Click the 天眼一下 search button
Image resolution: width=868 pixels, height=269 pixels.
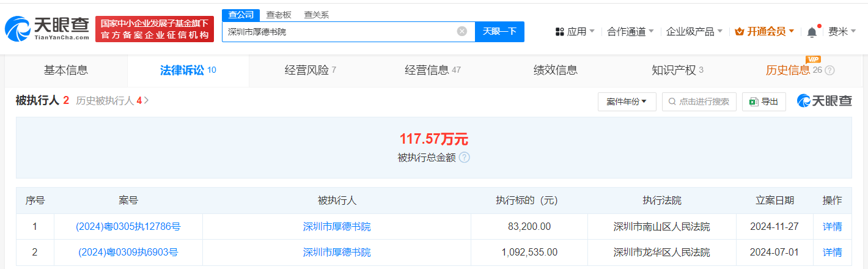[x=499, y=31]
